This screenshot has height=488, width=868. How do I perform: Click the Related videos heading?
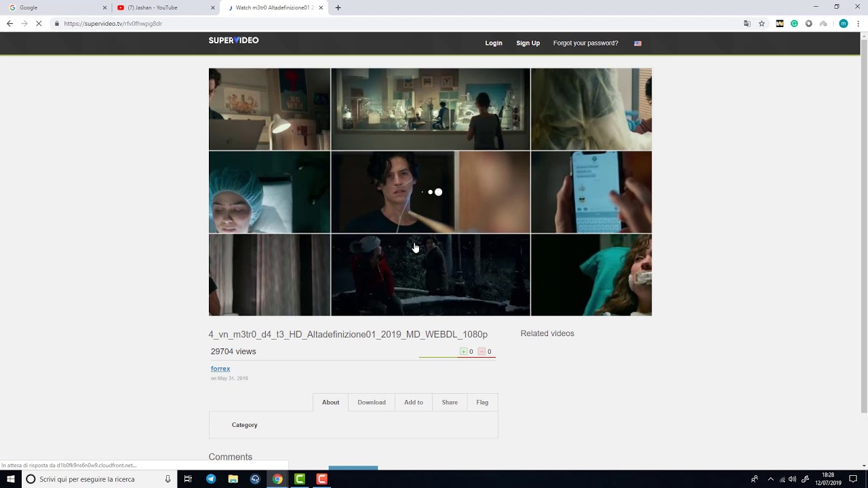pyautogui.click(x=547, y=333)
